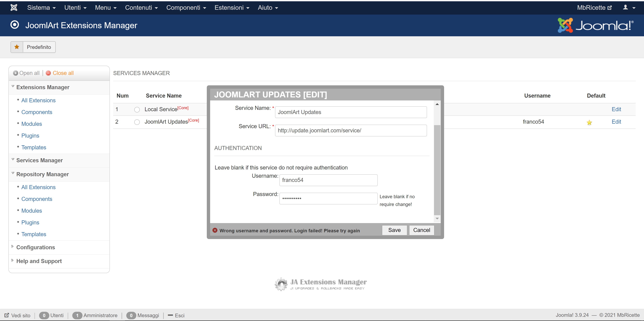Screen dimensions: 644x321
Task: Click the yellow default star for JoomlArt Updates
Action: point(589,122)
